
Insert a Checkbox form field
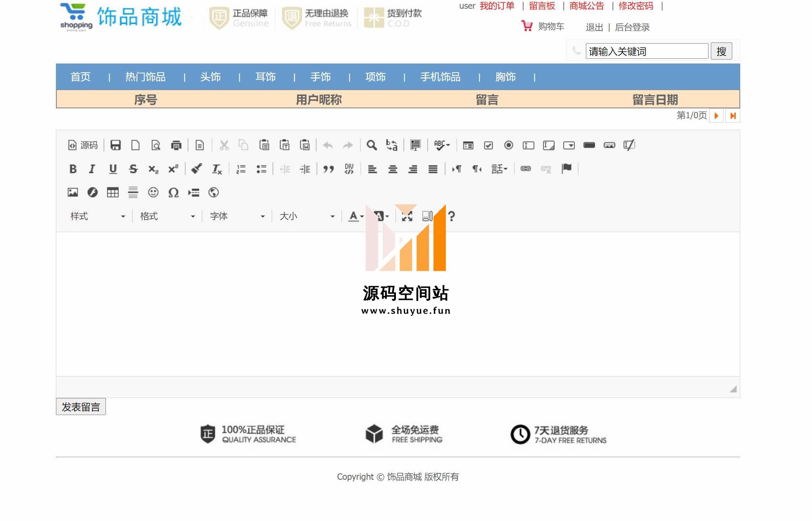coord(488,145)
